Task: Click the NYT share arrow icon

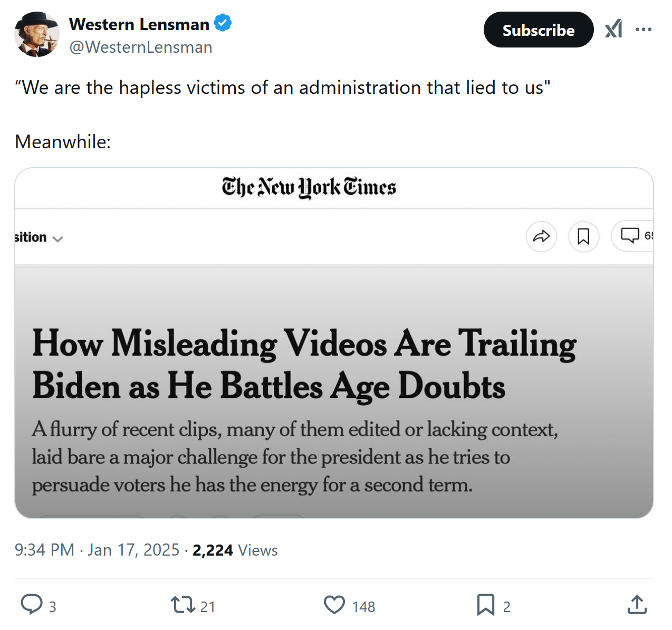Action: click(x=541, y=236)
